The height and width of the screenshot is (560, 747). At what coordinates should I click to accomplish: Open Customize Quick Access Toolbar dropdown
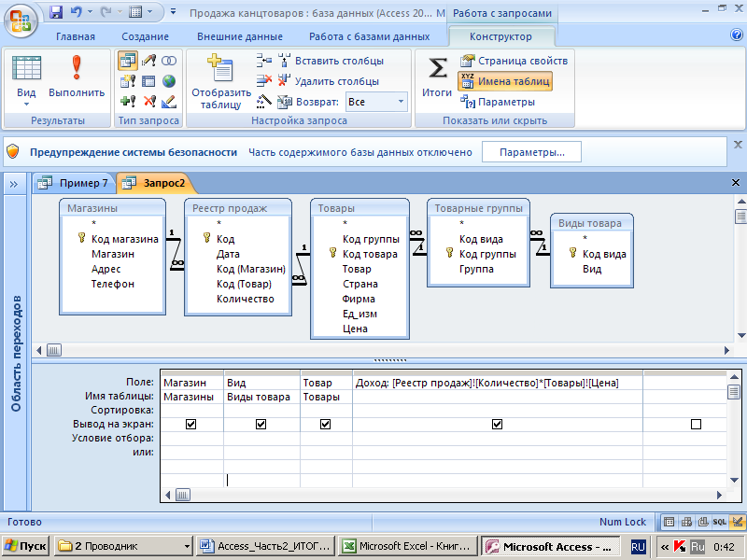pos(174,12)
